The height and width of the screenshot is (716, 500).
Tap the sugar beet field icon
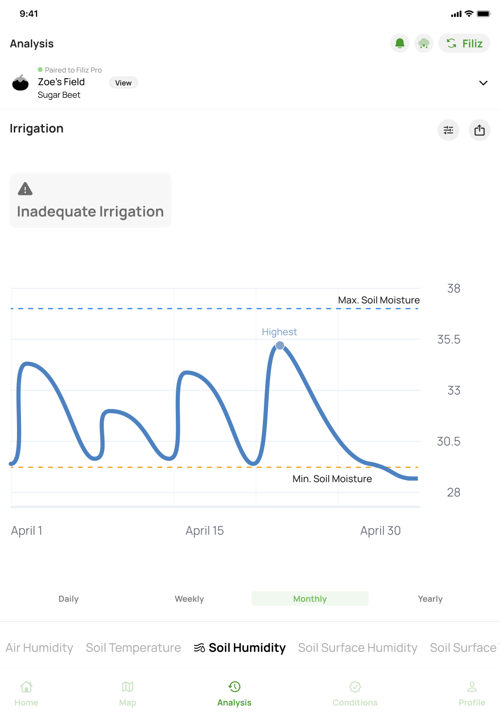pos(20,83)
